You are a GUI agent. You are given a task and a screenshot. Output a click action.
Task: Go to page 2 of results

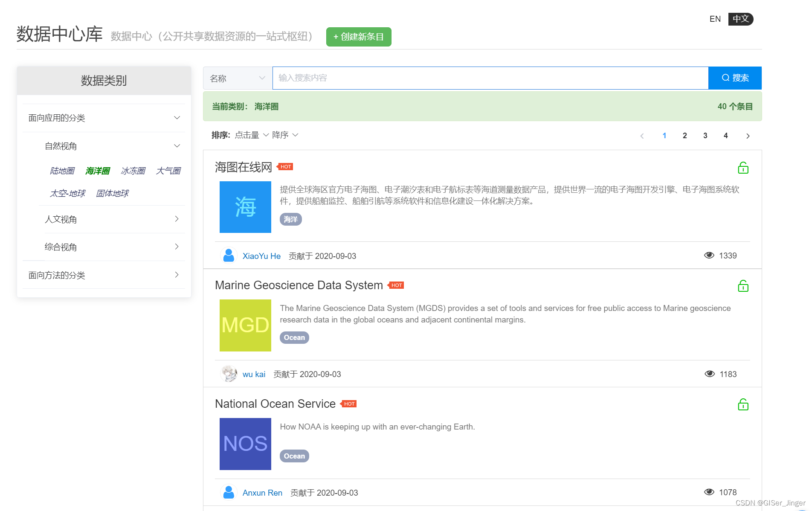tap(685, 136)
